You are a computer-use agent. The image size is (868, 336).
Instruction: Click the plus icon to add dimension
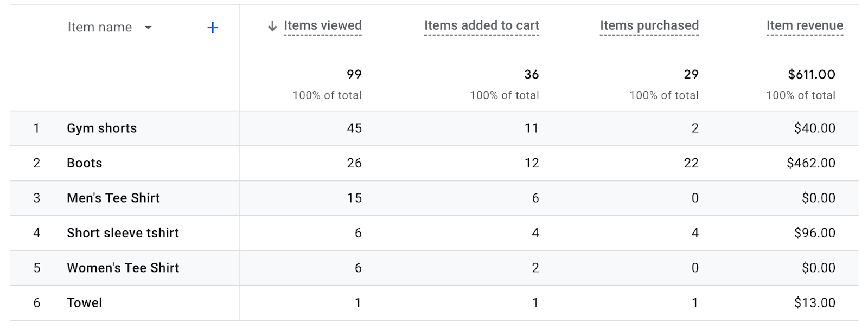213,28
